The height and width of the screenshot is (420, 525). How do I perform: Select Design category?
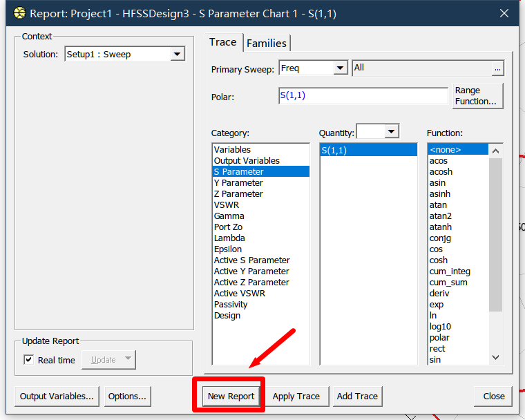[261, 315]
